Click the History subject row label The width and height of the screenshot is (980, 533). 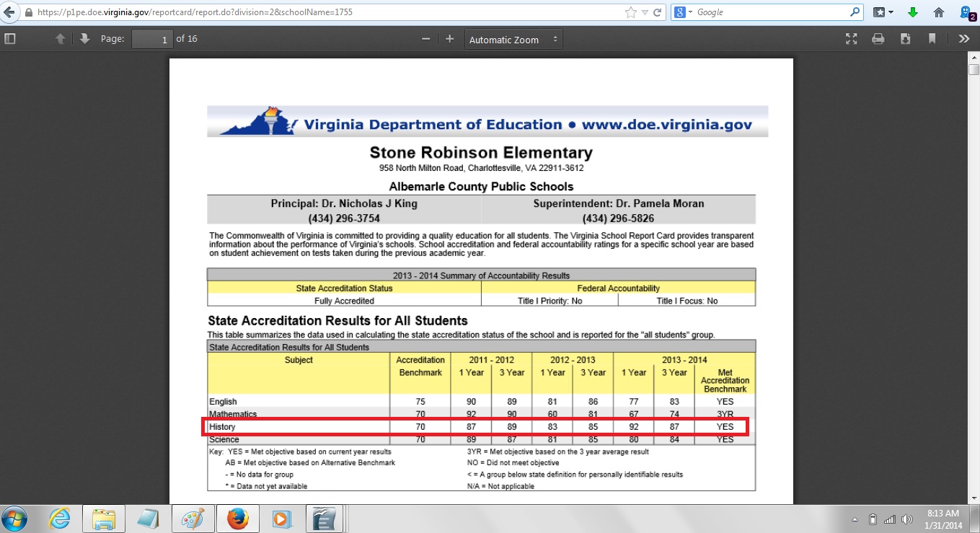click(222, 427)
